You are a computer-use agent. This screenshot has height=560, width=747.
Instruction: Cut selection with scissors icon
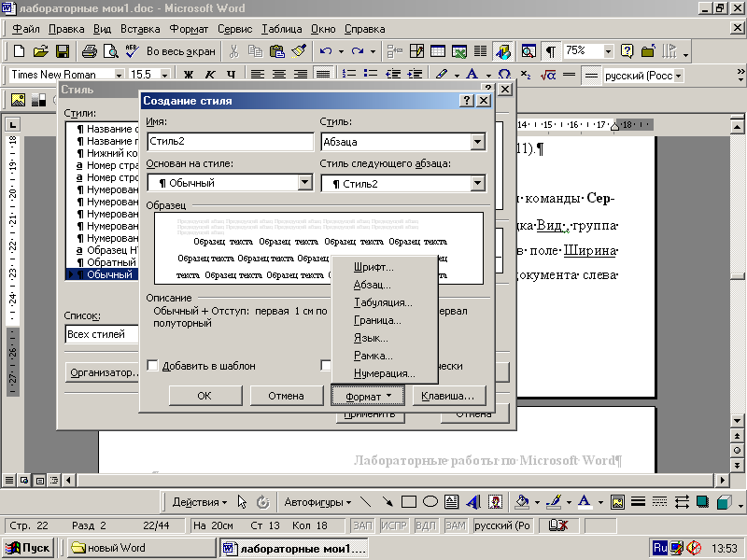233,51
